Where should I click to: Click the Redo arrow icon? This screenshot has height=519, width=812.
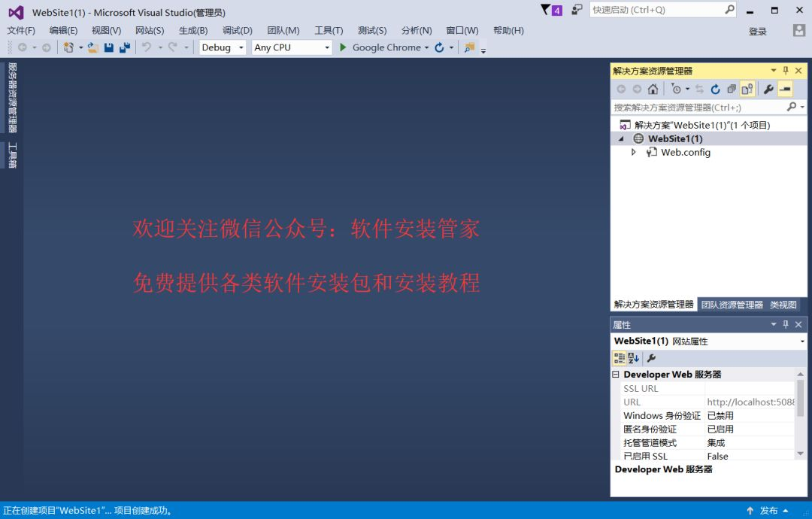pos(173,47)
